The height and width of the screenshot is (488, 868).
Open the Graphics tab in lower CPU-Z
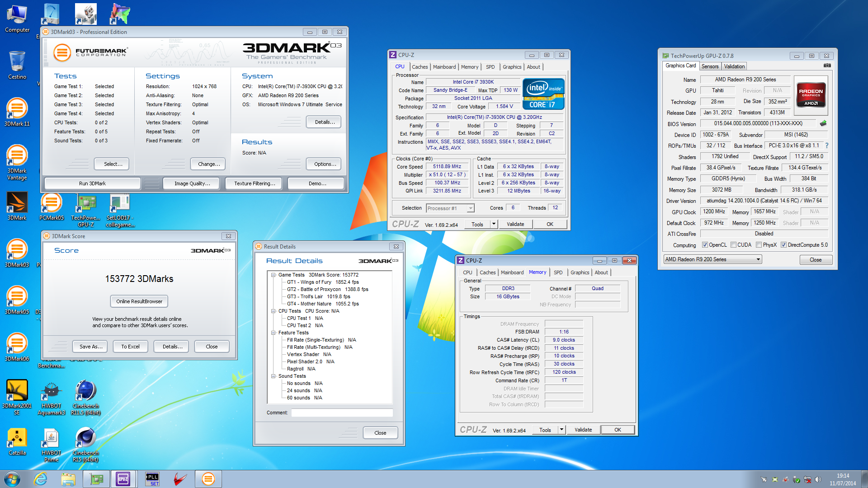pyautogui.click(x=580, y=272)
